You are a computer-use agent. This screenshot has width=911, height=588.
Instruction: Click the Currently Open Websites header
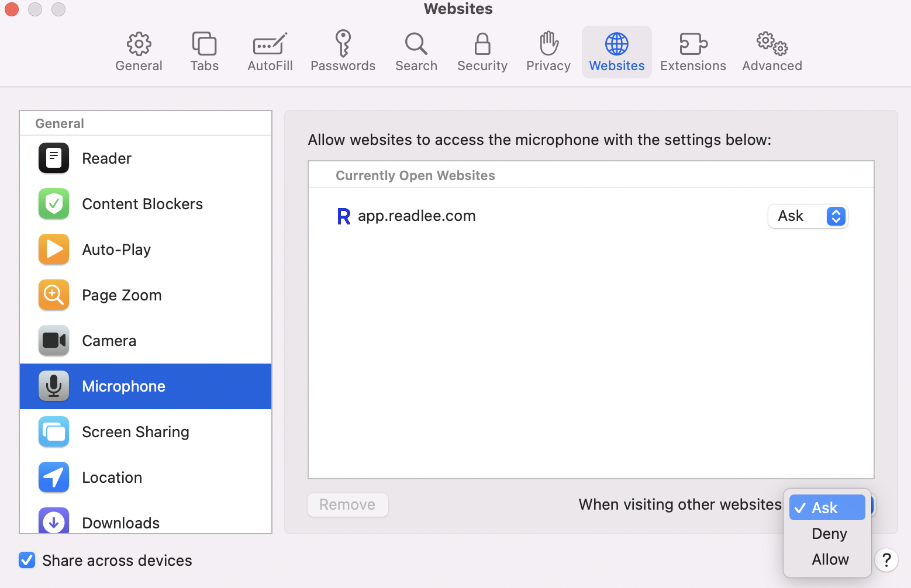coord(415,175)
